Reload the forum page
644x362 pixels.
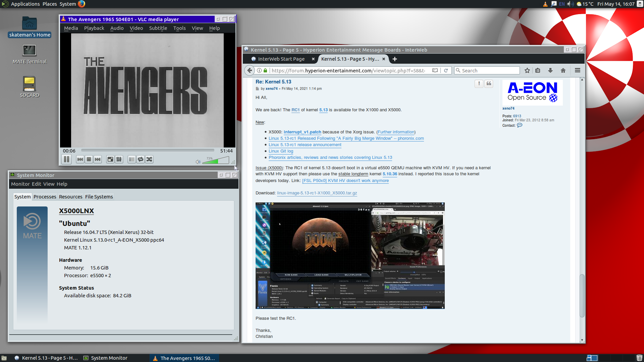coord(446,70)
